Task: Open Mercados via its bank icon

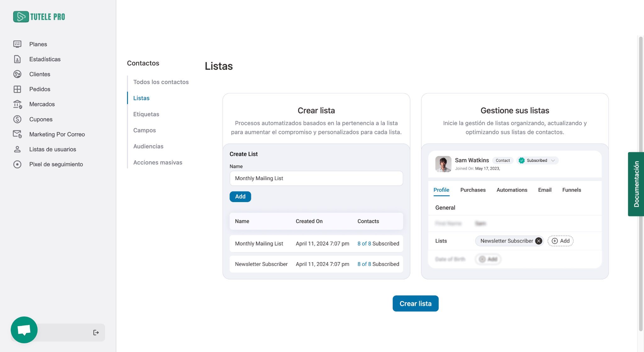Action: tap(17, 104)
